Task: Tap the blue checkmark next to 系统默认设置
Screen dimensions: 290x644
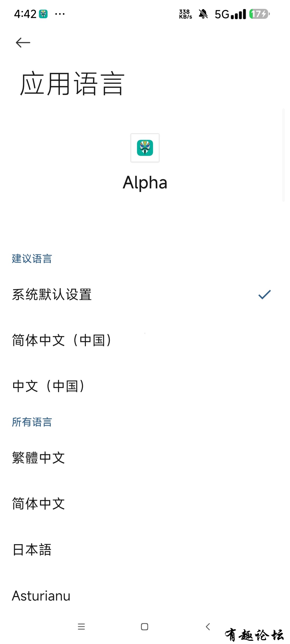Action: (x=264, y=295)
